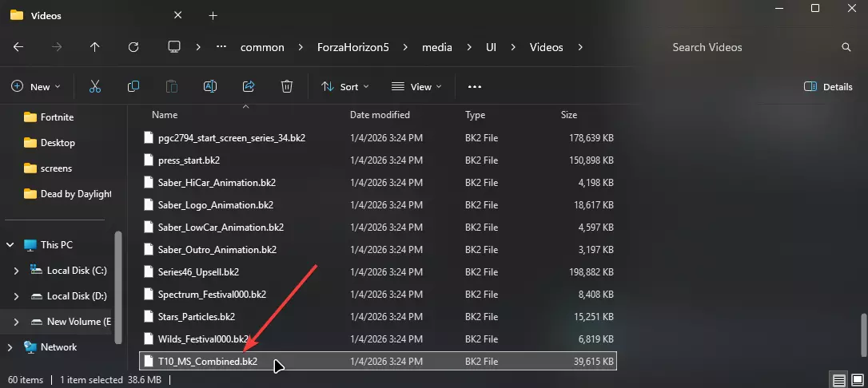Click the Stars_Particles.bk2 file icon
868x388 pixels.
click(148, 317)
